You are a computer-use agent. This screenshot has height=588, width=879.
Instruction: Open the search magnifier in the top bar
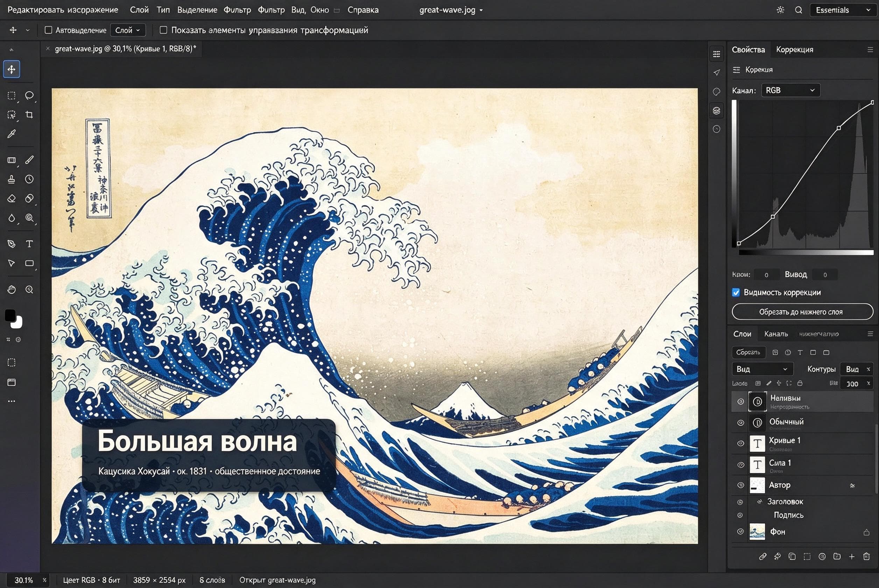tap(799, 10)
